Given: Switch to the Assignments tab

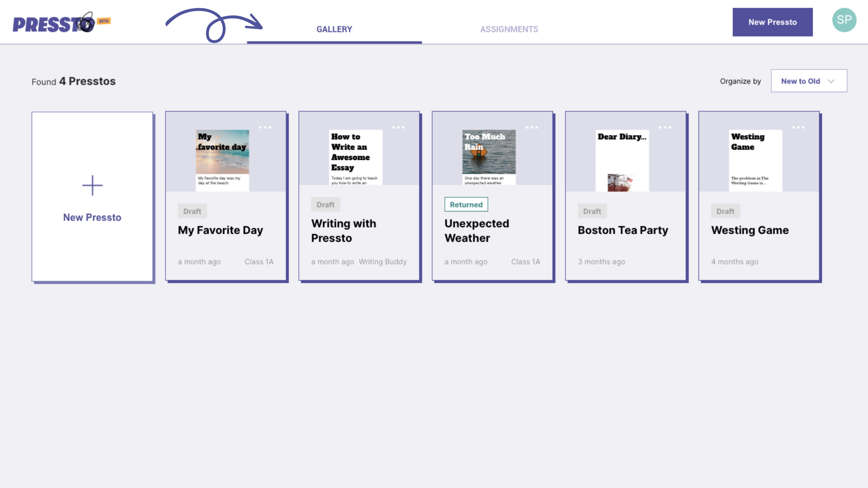Looking at the screenshot, I should (509, 29).
